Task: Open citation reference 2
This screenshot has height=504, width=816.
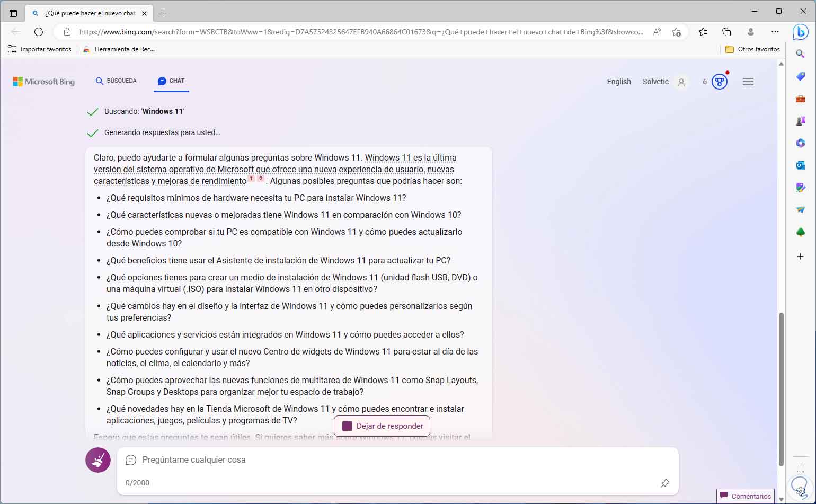Action: click(261, 179)
